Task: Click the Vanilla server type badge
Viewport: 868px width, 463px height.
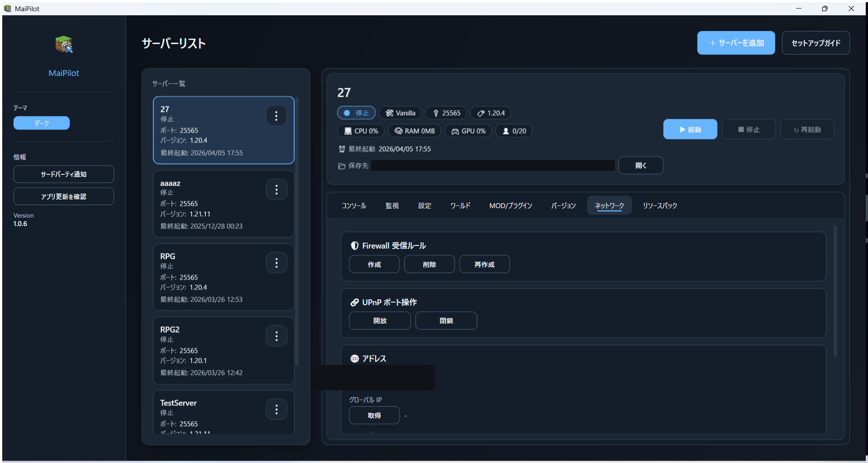Action: click(x=400, y=113)
